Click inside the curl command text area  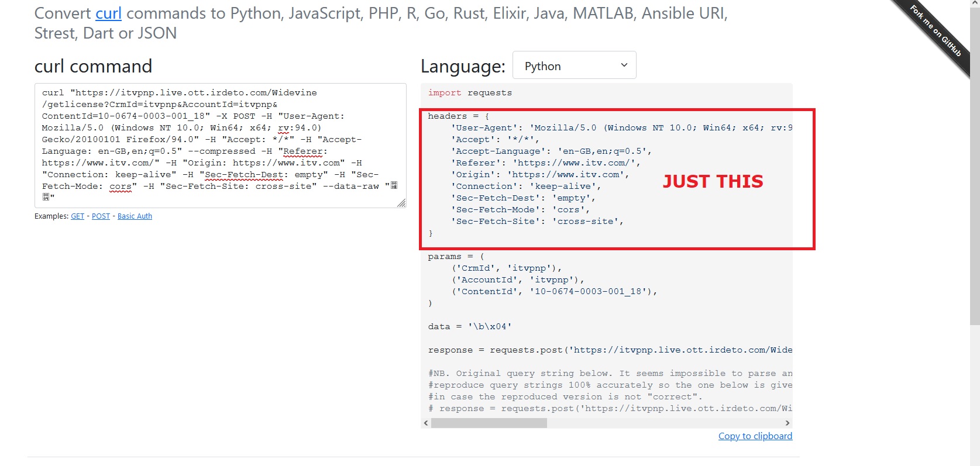coord(221,145)
